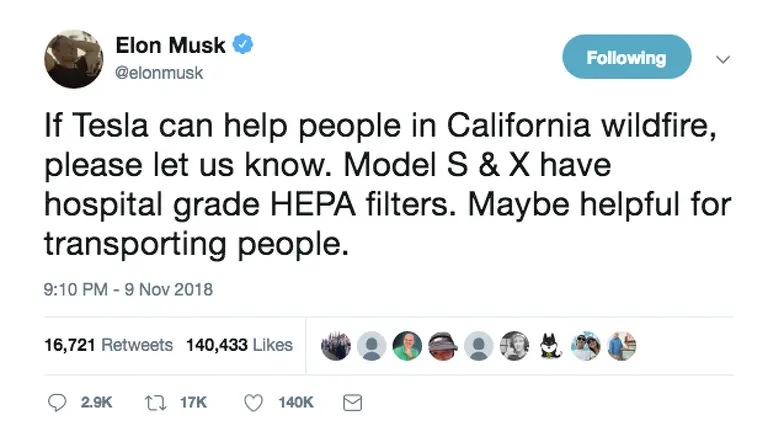Open the first liker avatar in the row
This screenshot has height=426, width=768.
click(x=336, y=346)
